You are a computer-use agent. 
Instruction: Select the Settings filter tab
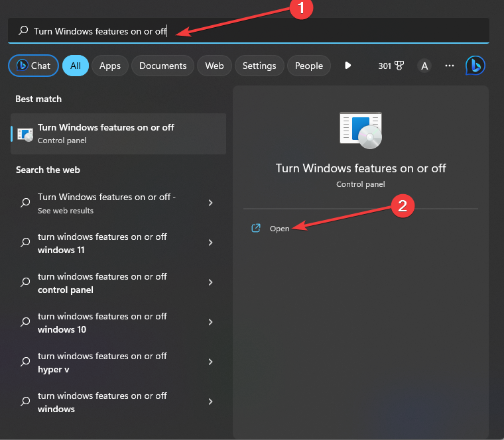(259, 66)
